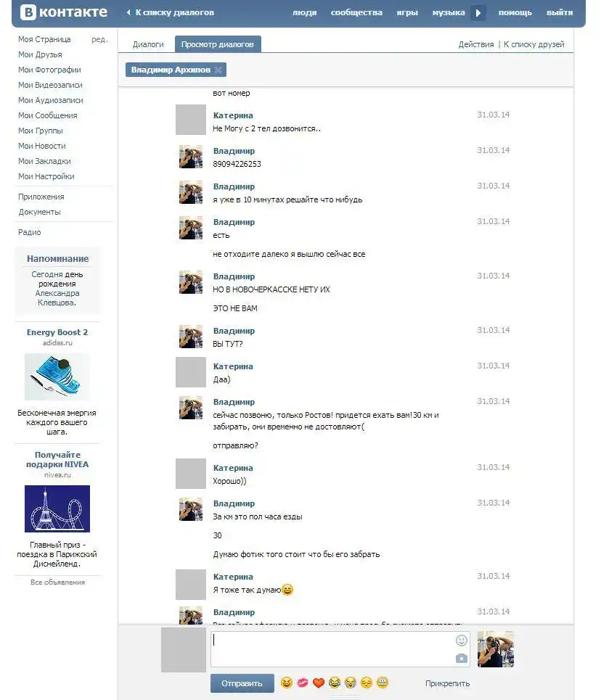Open the Прикрепить attach menu
The width and height of the screenshot is (601, 700).
pyautogui.click(x=447, y=683)
